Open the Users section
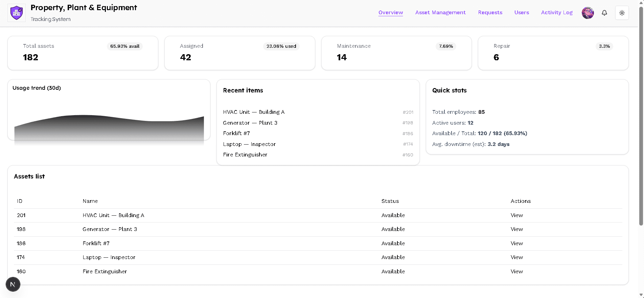The image size is (644, 298). click(x=522, y=13)
